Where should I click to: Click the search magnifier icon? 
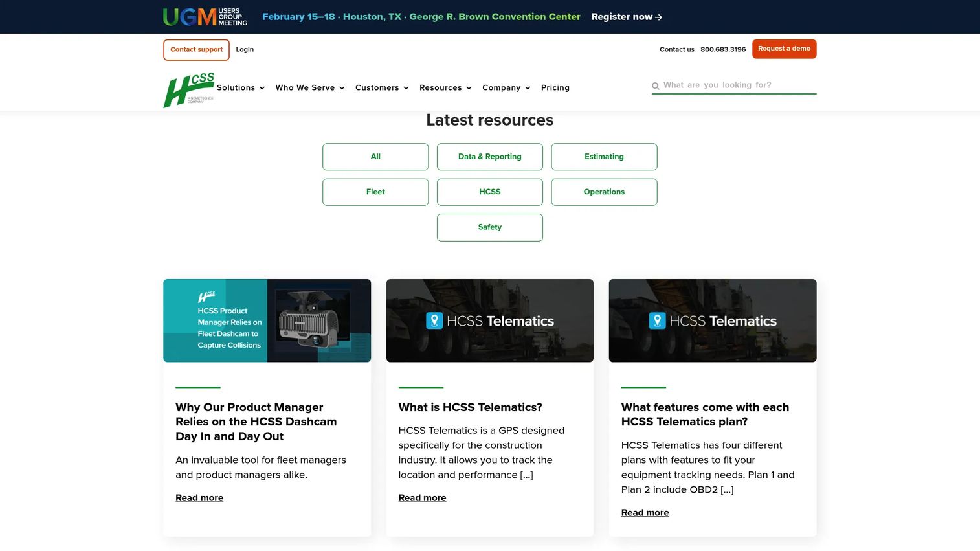point(656,85)
